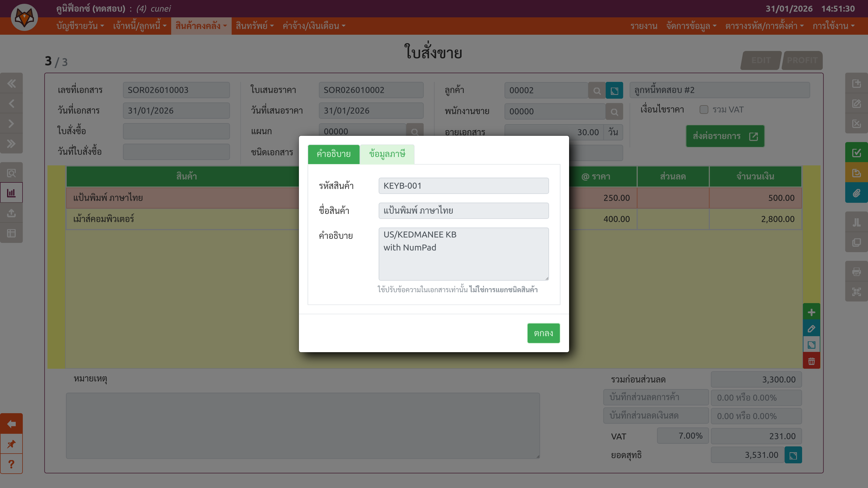868x488 pixels.
Task: Click the green plus add row icon
Action: [811, 312]
